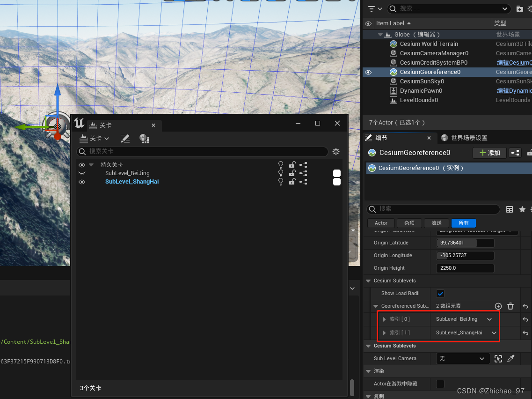Show the hidden SubLevel_BeiJing level

pos(82,173)
